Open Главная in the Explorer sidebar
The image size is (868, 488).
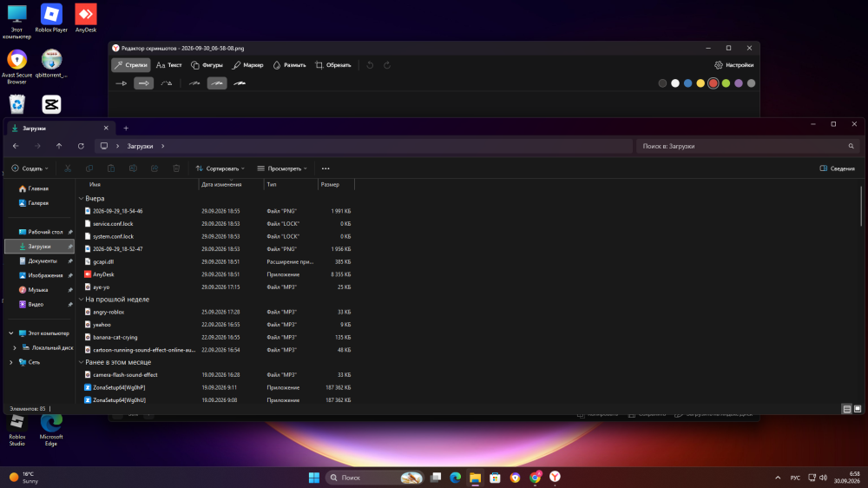(x=39, y=189)
